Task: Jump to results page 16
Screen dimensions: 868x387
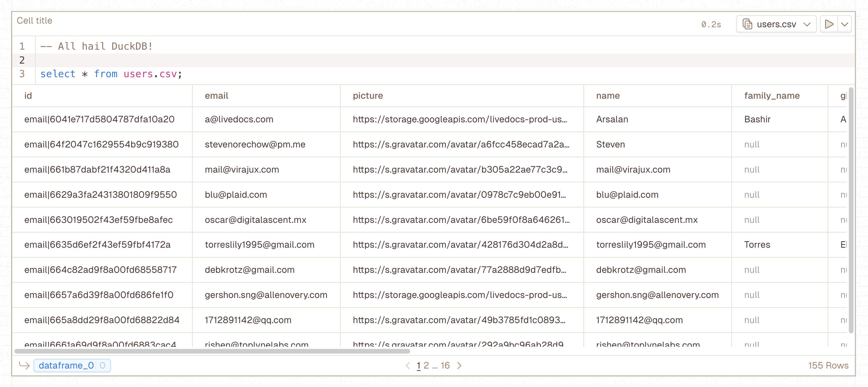Action: (x=446, y=365)
